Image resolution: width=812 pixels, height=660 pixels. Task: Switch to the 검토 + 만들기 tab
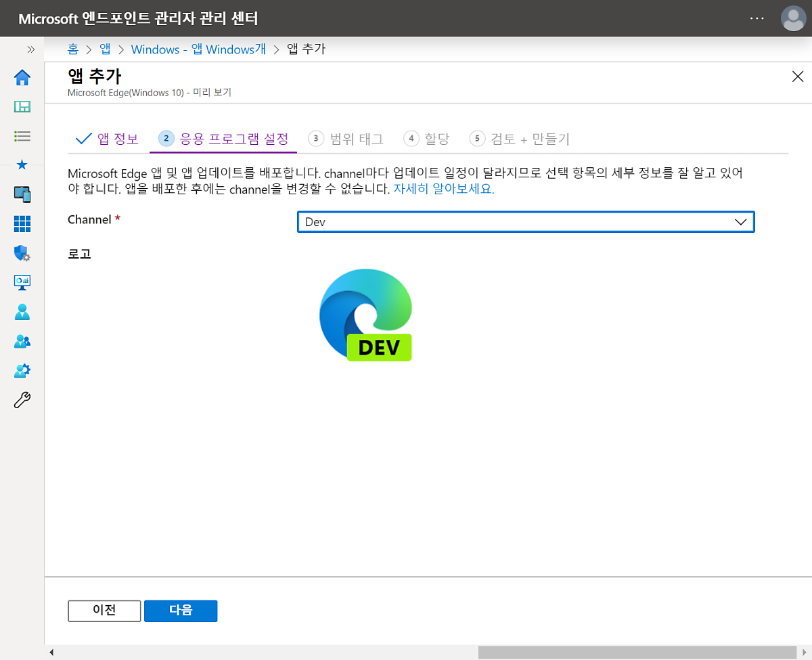coord(520,139)
